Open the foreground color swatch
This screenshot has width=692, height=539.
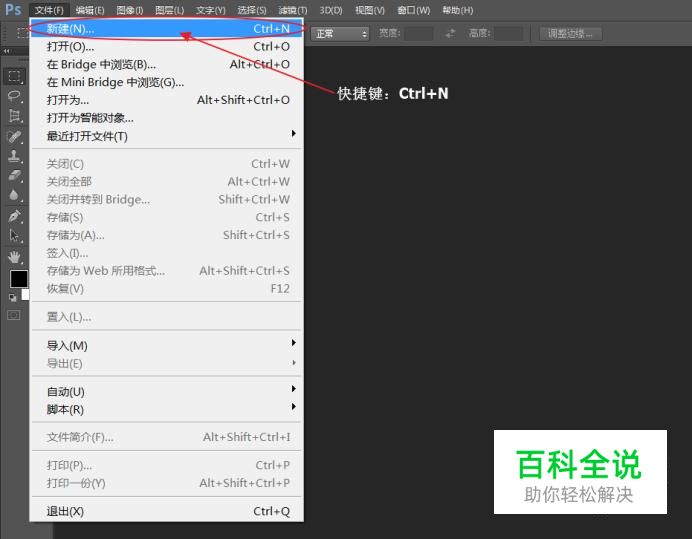point(19,279)
